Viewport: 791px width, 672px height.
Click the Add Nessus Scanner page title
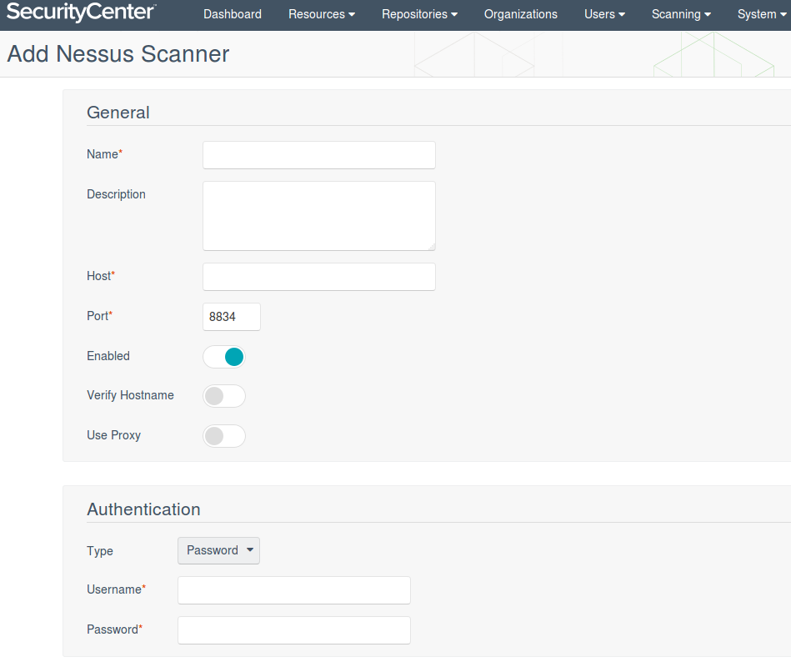click(118, 54)
